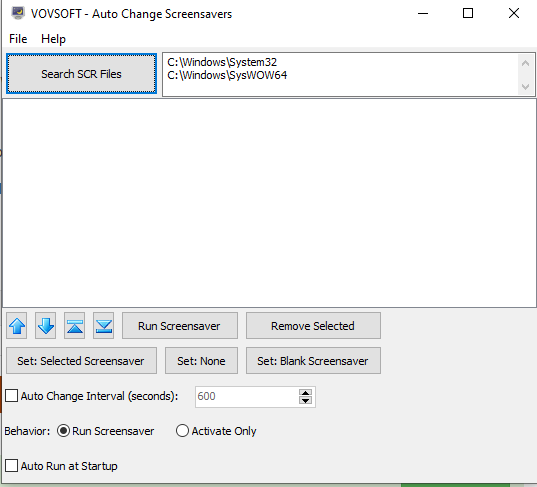Click the C:\Windows\System32 path line
Viewport: 537px width, 487px height.
pos(222,62)
